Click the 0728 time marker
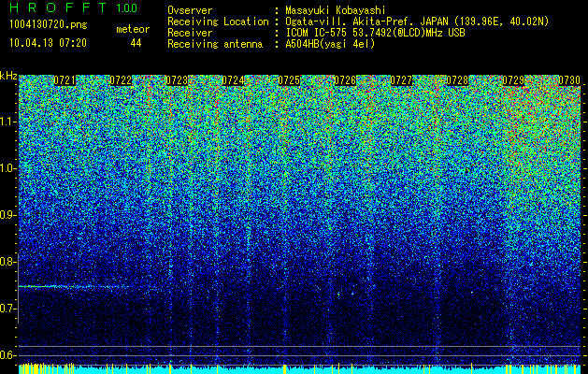The width and height of the screenshot is (588, 374). [x=457, y=80]
